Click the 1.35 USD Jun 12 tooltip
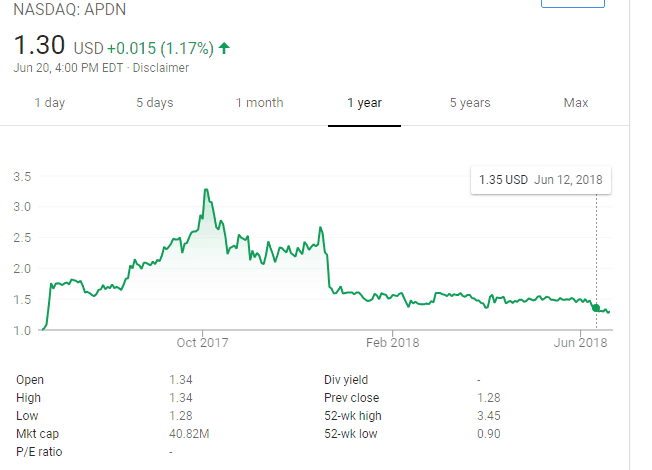This screenshot has width=652, height=470. [x=540, y=180]
